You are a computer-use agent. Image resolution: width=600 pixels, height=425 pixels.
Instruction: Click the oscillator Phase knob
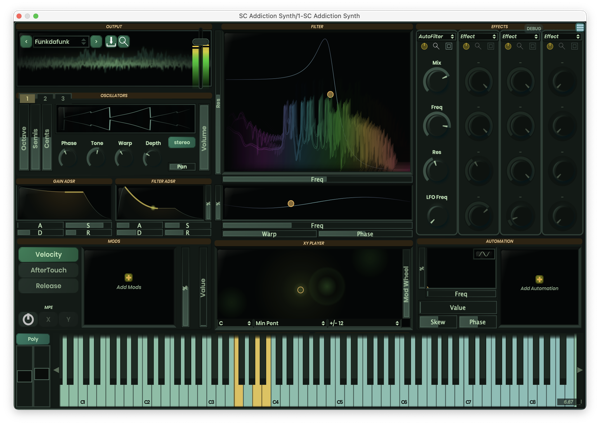pos(68,158)
